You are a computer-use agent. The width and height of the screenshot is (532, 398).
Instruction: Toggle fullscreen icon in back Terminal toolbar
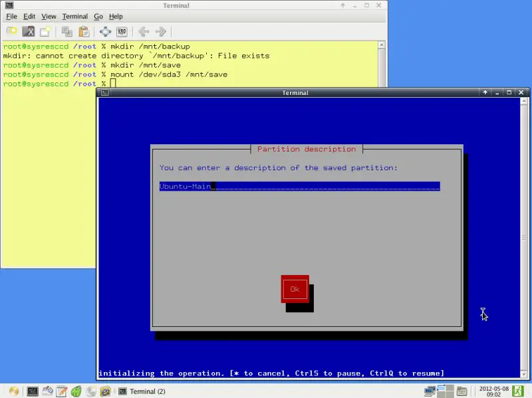105,31
